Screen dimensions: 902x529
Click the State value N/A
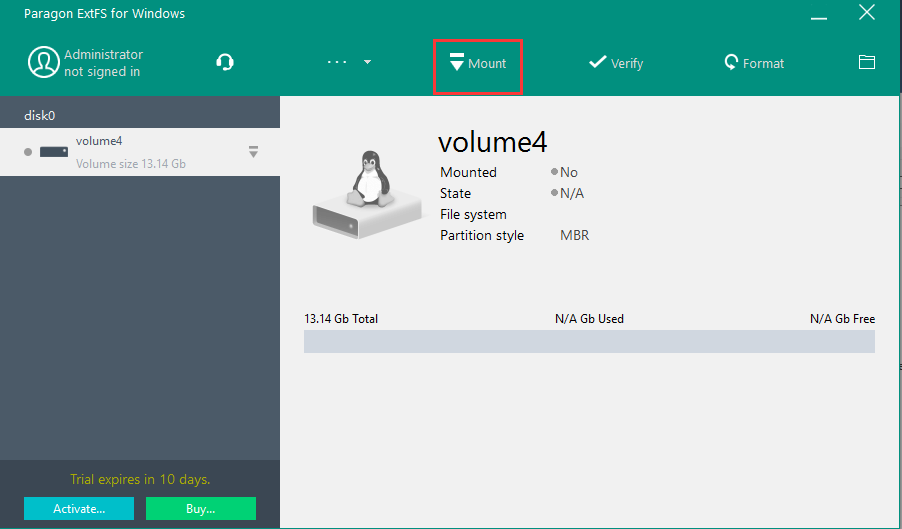[572, 193]
